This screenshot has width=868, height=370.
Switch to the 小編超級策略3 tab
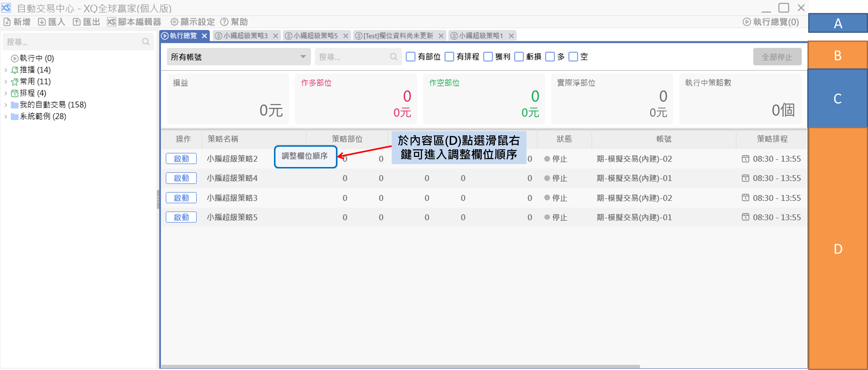pyautogui.click(x=245, y=36)
